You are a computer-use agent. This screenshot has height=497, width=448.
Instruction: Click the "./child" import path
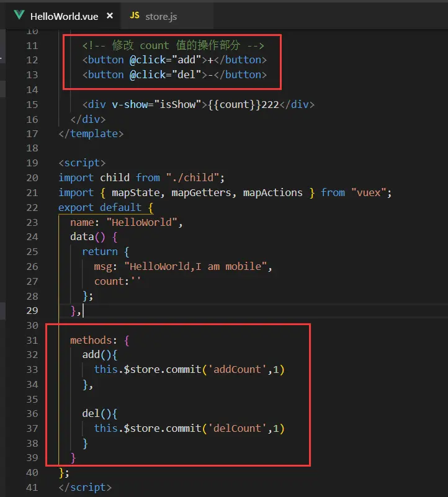tap(192, 177)
